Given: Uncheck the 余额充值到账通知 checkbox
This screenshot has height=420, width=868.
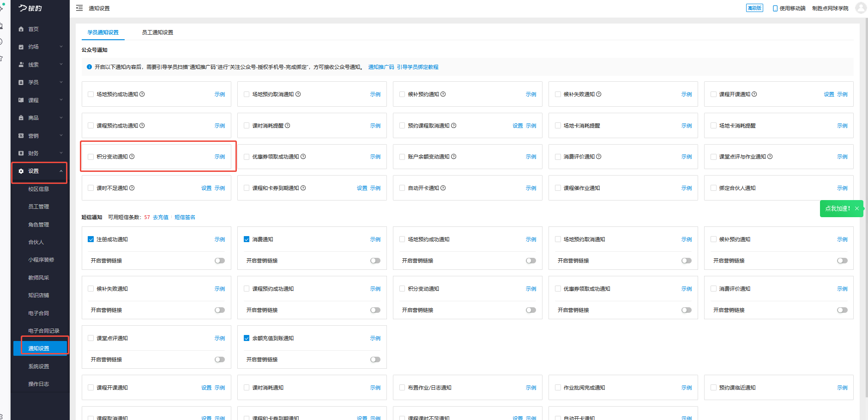Looking at the screenshot, I should [x=247, y=338].
